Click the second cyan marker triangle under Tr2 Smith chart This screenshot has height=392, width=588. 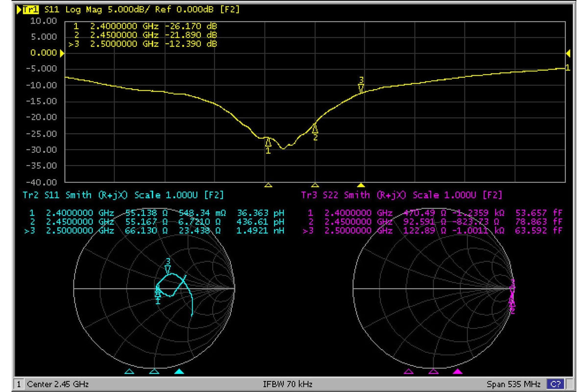[154, 372]
